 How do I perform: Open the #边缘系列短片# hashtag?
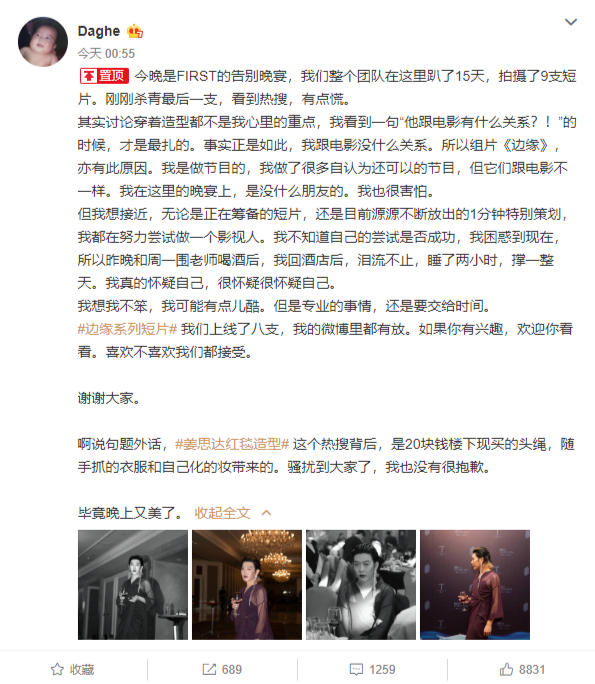127,329
